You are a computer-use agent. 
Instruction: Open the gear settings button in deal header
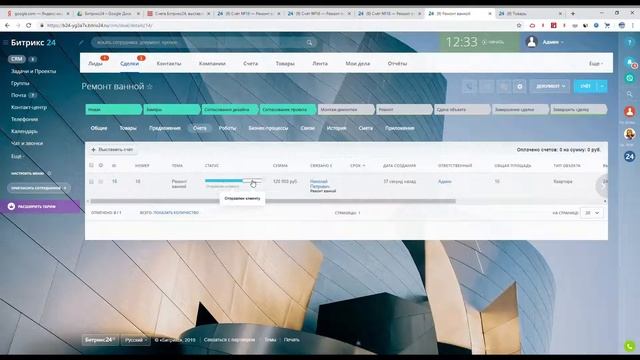(520, 86)
